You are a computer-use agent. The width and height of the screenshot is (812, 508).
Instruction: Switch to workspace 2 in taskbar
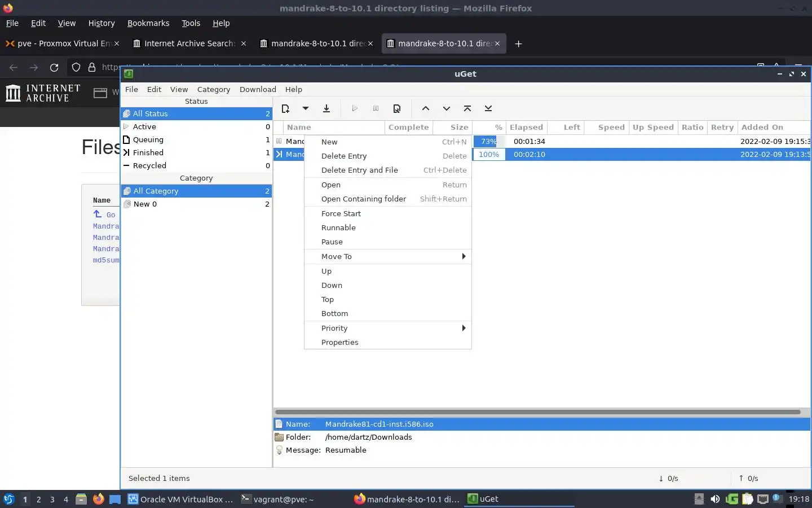pos(38,500)
